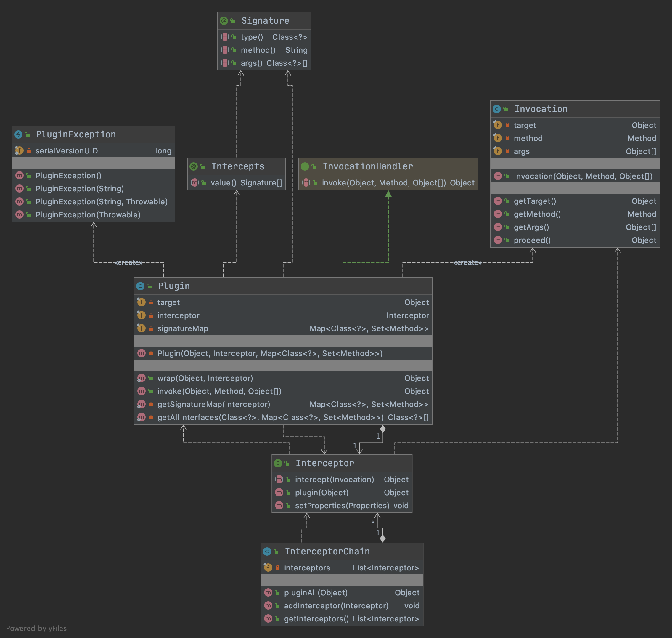
Task: Select the getArgs() method row
Action: 575,227
